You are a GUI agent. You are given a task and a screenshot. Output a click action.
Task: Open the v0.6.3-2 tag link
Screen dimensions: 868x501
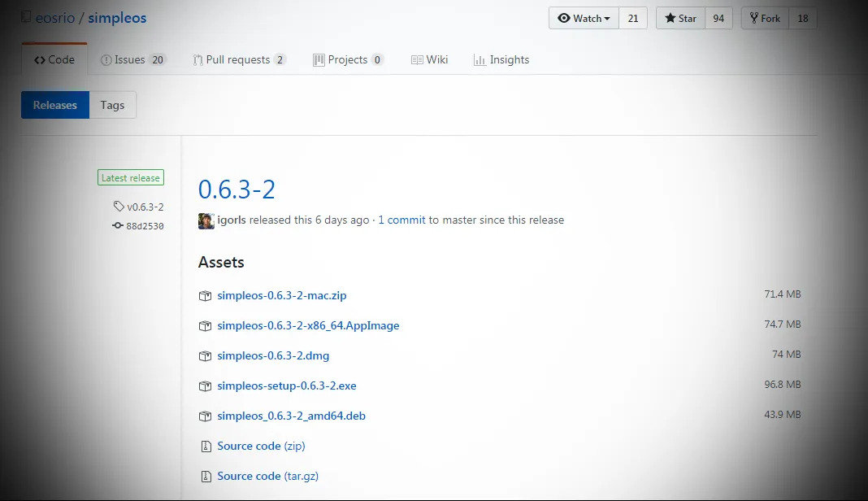[x=145, y=207]
